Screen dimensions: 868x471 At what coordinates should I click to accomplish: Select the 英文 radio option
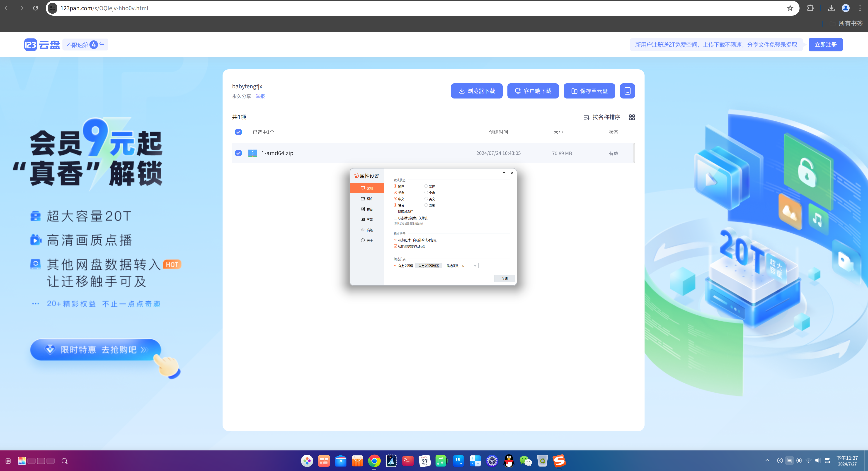(426, 199)
